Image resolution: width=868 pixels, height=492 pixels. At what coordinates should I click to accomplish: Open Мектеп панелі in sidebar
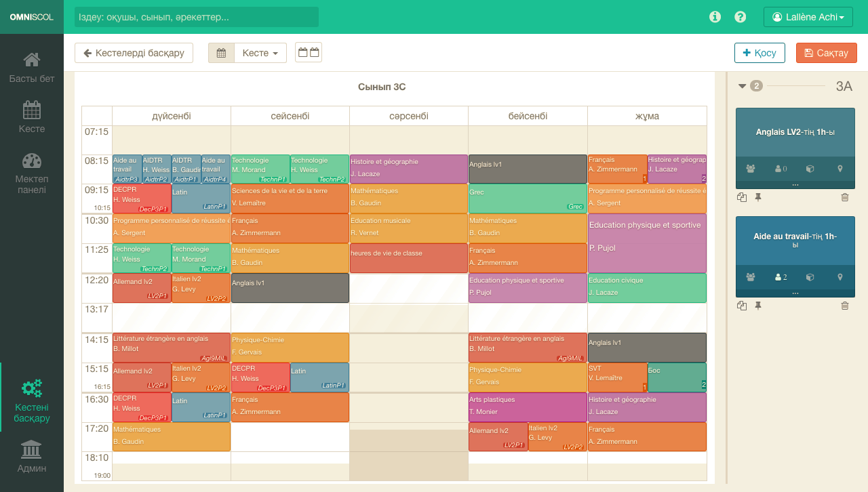[x=32, y=173]
